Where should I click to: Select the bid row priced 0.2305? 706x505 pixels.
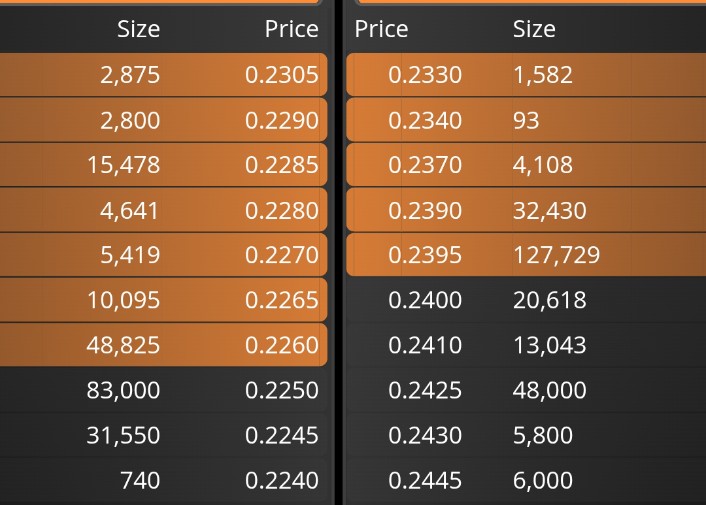click(x=163, y=75)
